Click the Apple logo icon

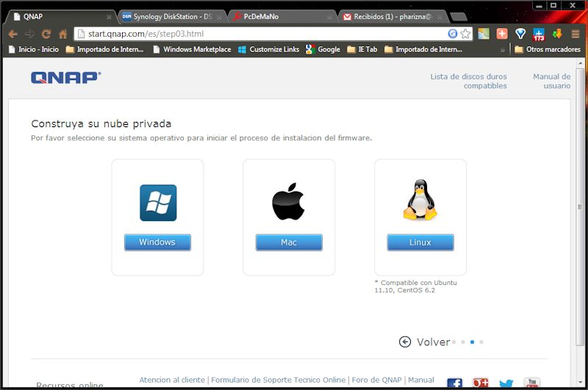click(x=288, y=201)
